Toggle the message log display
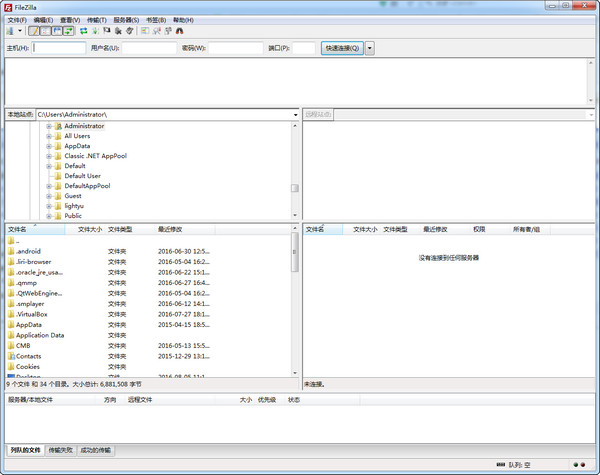The height and width of the screenshot is (475, 600). coord(33,31)
